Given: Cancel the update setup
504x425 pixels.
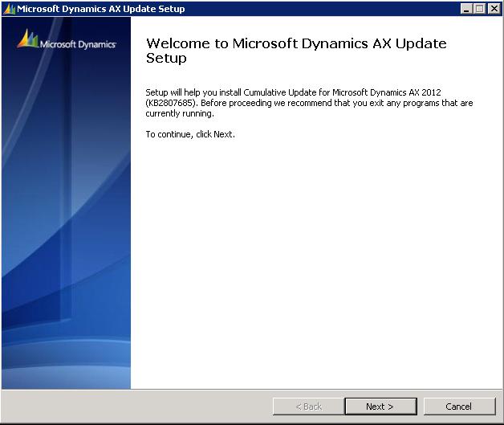Looking at the screenshot, I should (459, 407).
